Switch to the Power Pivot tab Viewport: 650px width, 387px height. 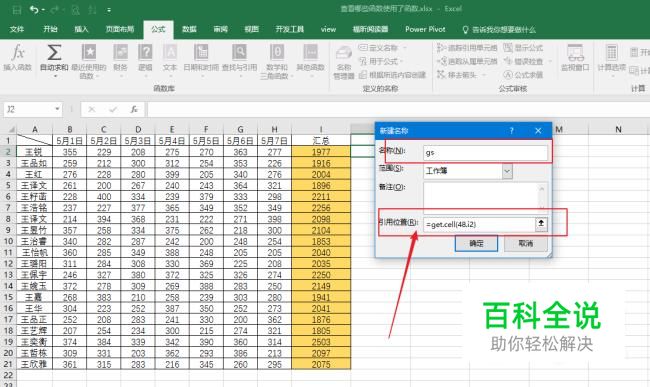pyautogui.click(x=425, y=29)
